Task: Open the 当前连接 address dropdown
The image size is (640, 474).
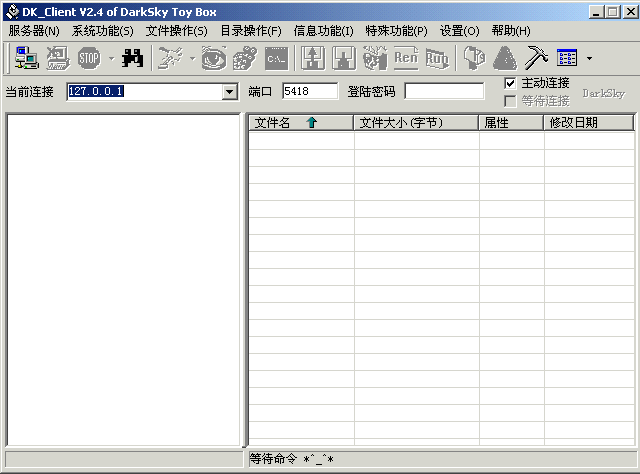Action: click(x=230, y=92)
